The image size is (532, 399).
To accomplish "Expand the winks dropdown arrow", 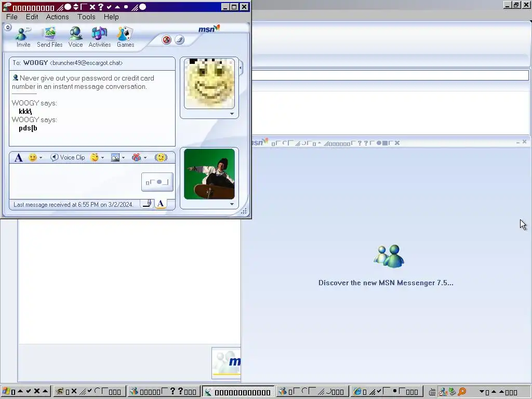I will pos(102,157).
